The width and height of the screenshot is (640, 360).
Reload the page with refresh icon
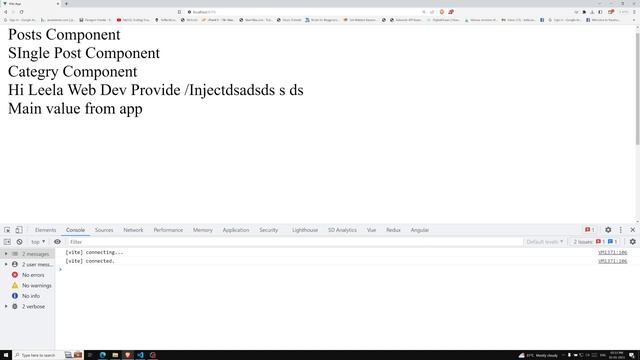(21, 12)
